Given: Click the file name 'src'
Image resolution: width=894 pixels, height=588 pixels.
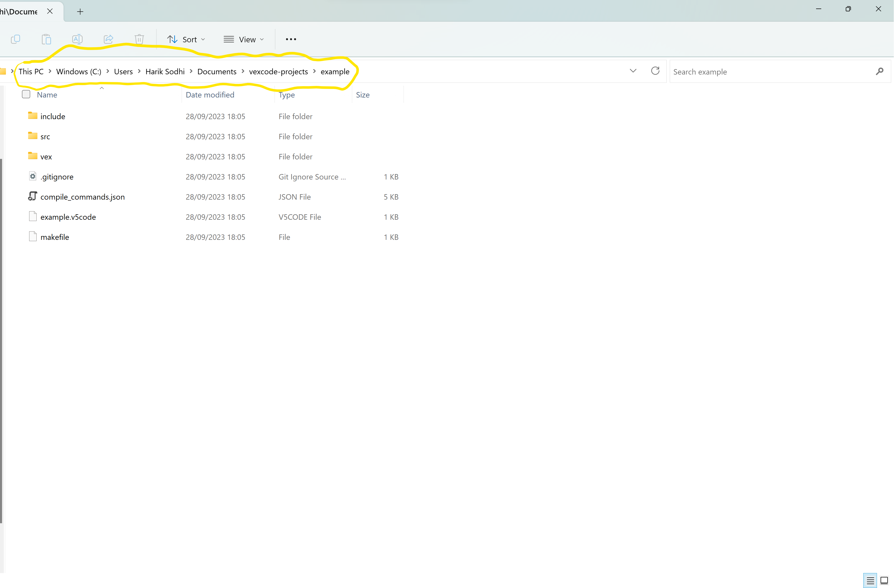Looking at the screenshot, I should 45,137.
